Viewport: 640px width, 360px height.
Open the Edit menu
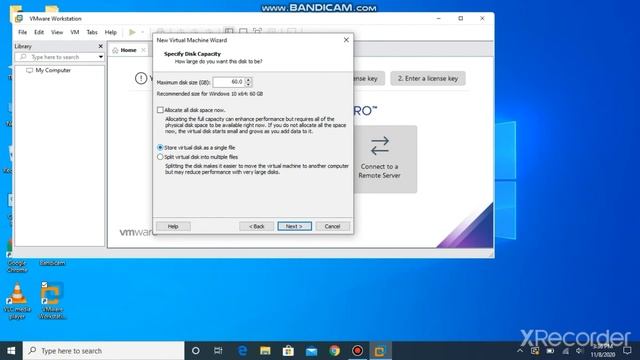[39, 32]
